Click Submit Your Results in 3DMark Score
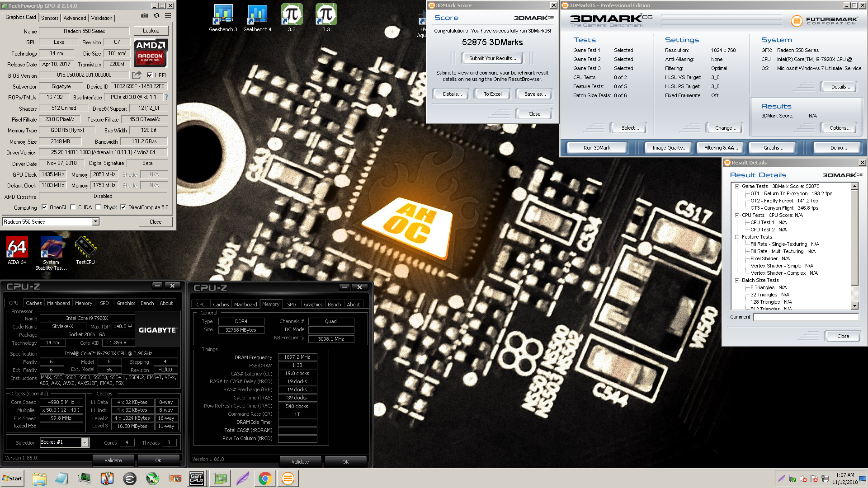This screenshot has height=488, width=868. pos(492,58)
